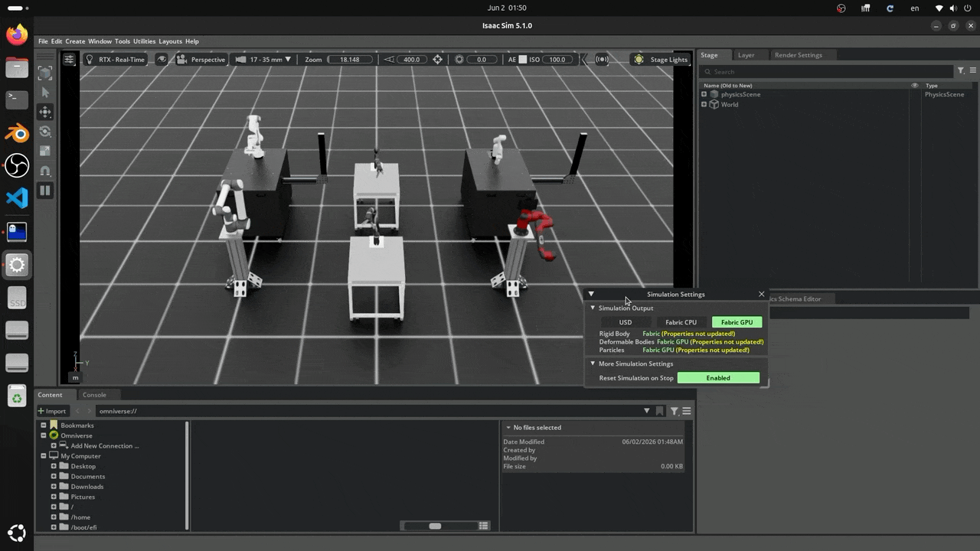Open the 17 - 35 mm lens dropdown
Screen dimensions: 980x551
click(x=263, y=59)
